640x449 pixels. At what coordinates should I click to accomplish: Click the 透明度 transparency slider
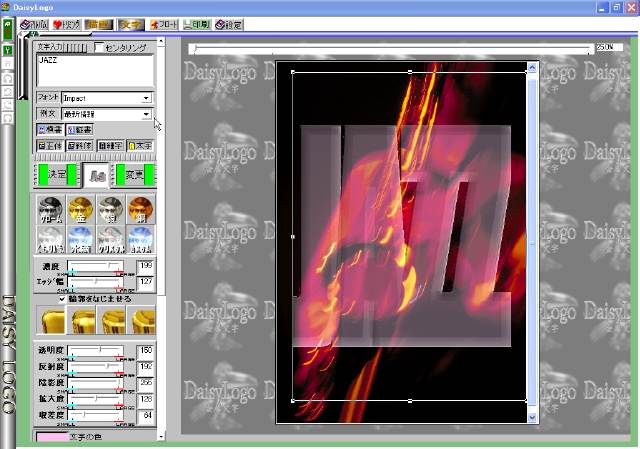96,350
